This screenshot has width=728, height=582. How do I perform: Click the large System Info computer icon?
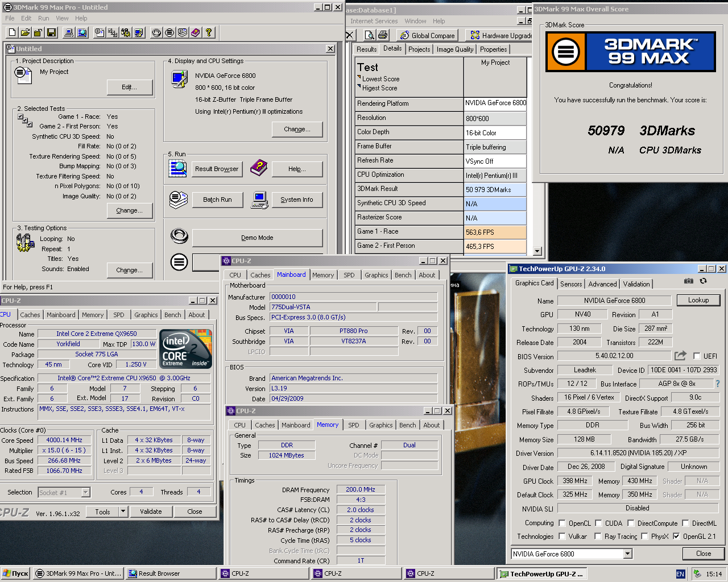pyautogui.click(x=259, y=199)
